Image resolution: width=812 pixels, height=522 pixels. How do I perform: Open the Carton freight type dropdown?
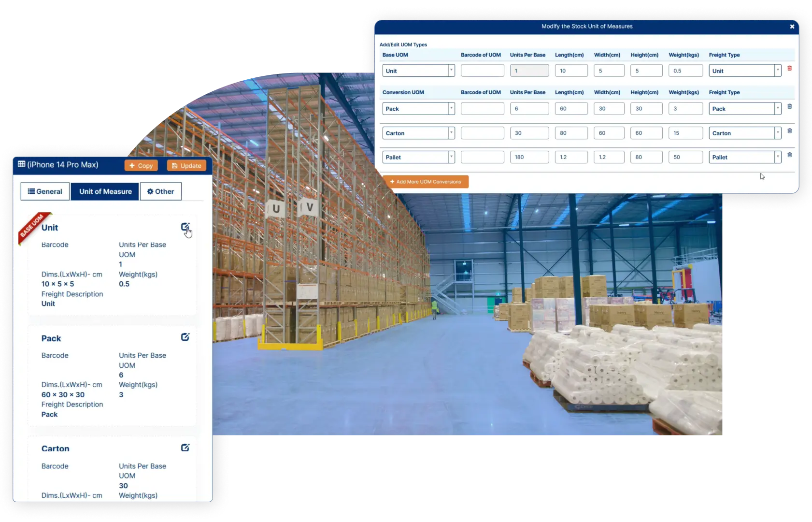tap(777, 132)
